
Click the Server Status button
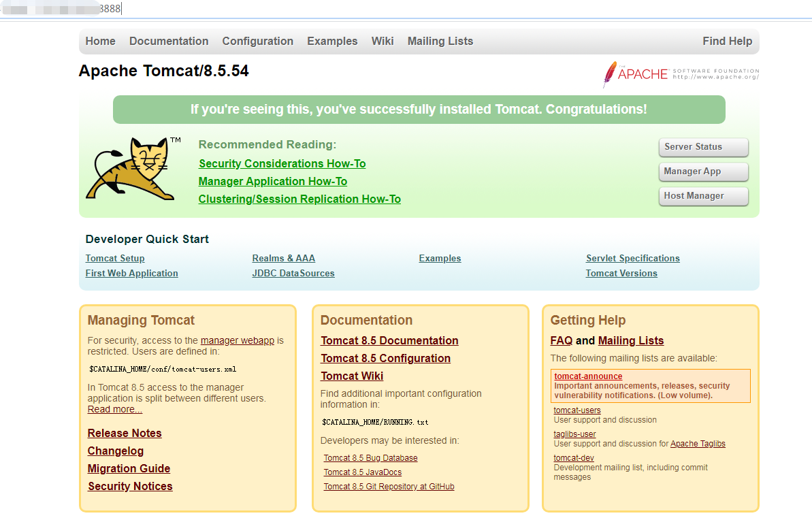point(703,146)
